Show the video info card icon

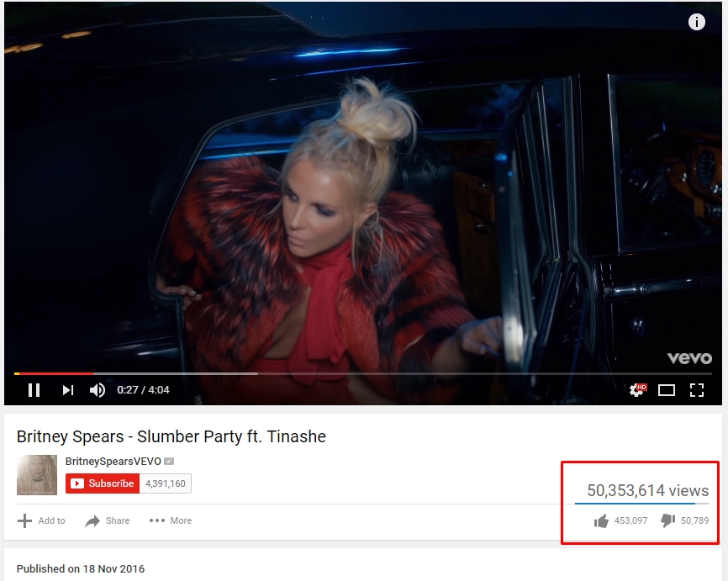coord(696,22)
